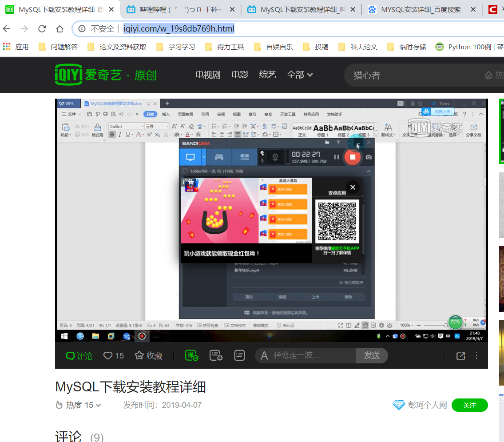Click the share icon beside more options
The image size is (504, 442).
460,355
